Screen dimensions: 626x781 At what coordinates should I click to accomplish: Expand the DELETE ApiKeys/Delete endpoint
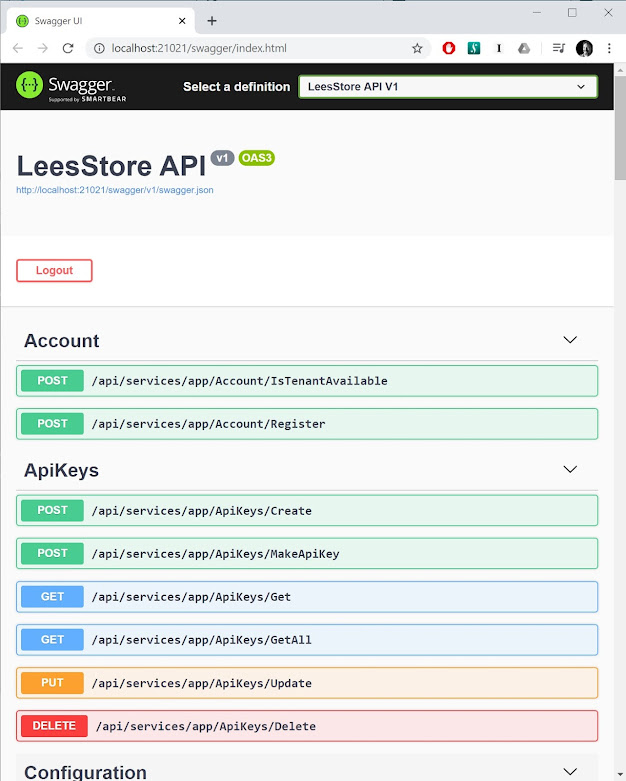(x=308, y=726)
